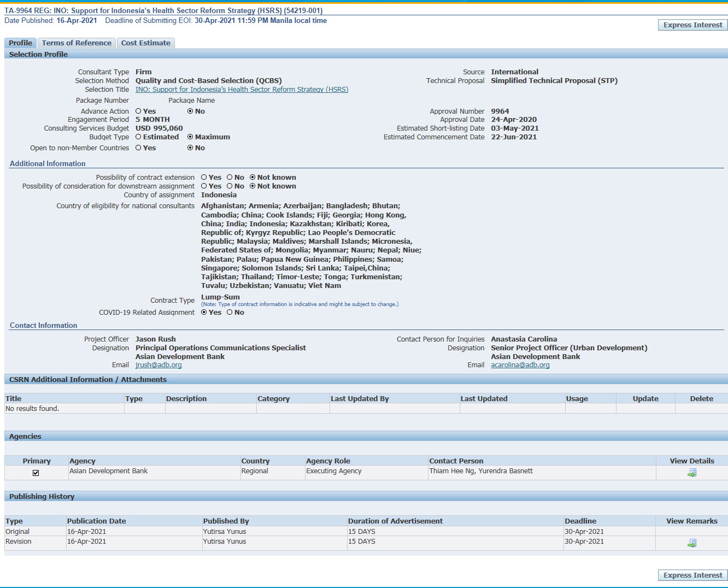This screenshot has width=728, height=588.
Task: Select No for downstream assignment consideration
Action: (x=230, y=186)
